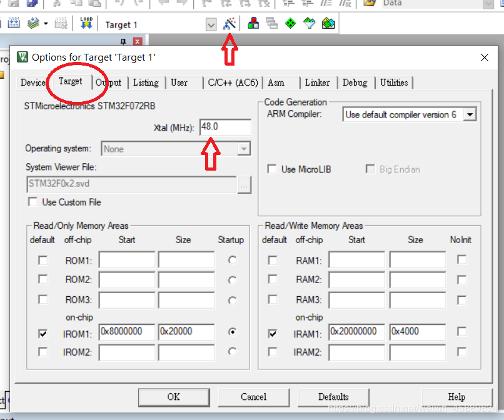The width and height of the screenshot is (504, 420).
Task: Switch to the User tab
Action: [179, 82]
